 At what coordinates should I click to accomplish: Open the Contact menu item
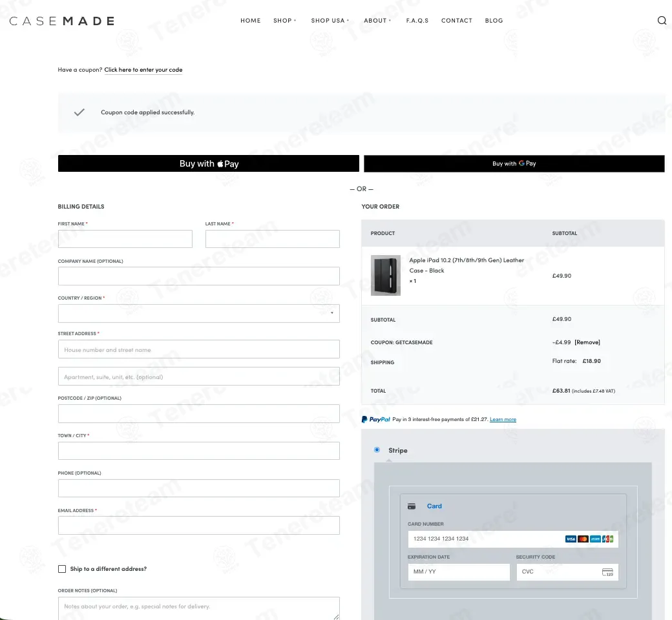[456, 21]
